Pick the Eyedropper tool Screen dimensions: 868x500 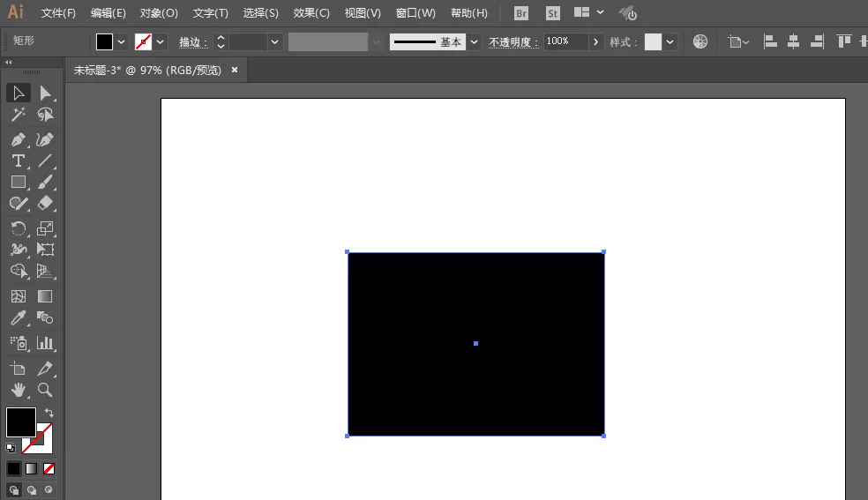(19, 318)
